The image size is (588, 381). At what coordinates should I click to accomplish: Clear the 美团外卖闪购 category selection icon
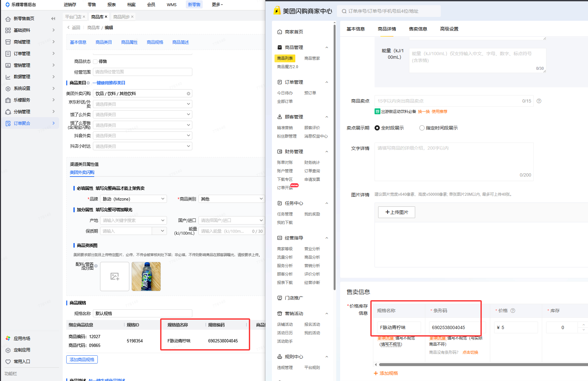coord(188,93)
